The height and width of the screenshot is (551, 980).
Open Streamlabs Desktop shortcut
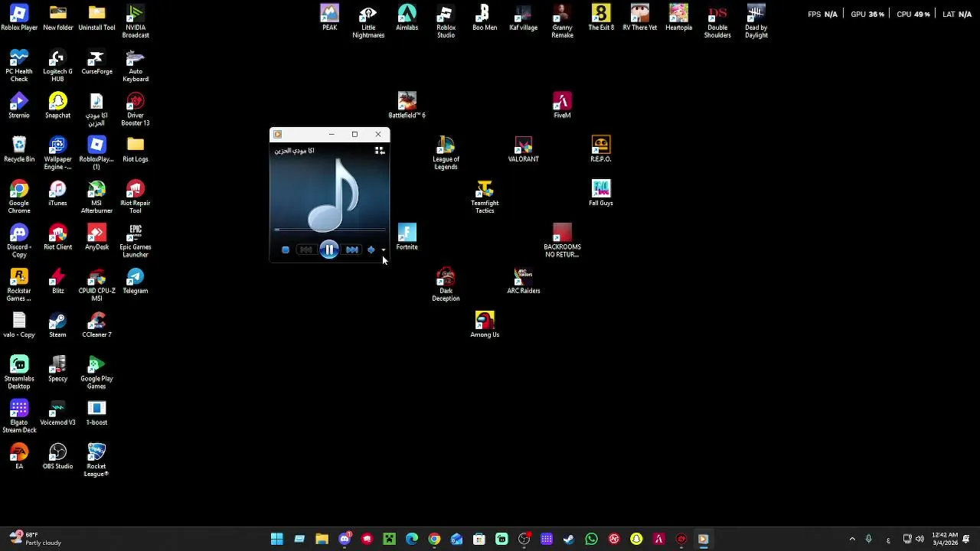click(19, 373)
